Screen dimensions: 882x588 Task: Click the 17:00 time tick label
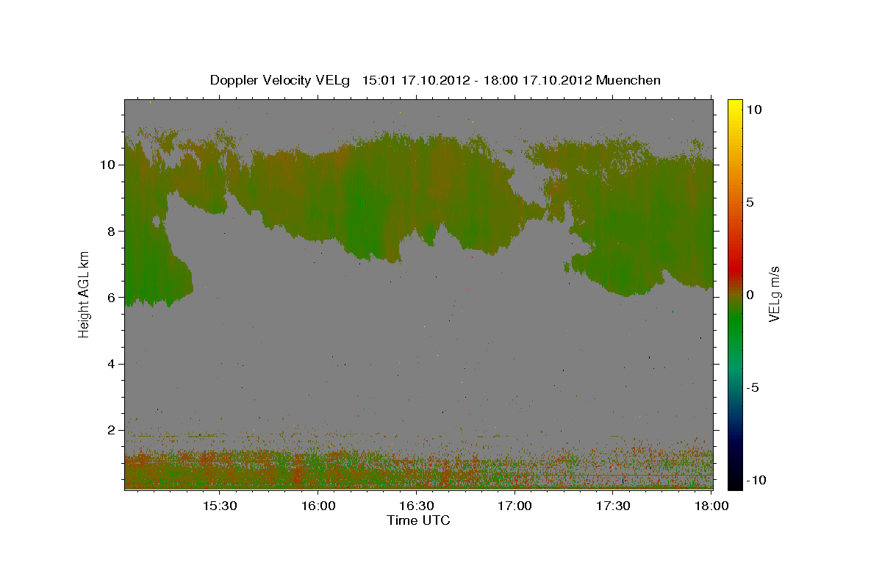pyautogui.click(x=514, y=506)
